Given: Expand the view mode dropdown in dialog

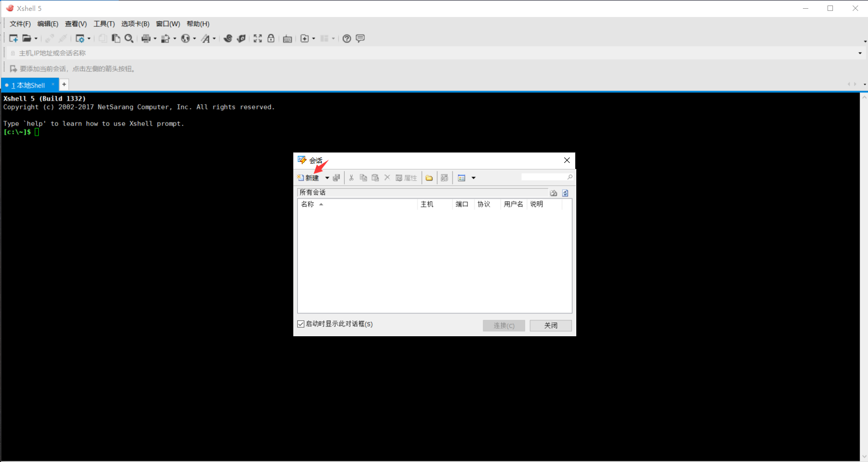Looking at the screenshot, I should click(473, 178).
